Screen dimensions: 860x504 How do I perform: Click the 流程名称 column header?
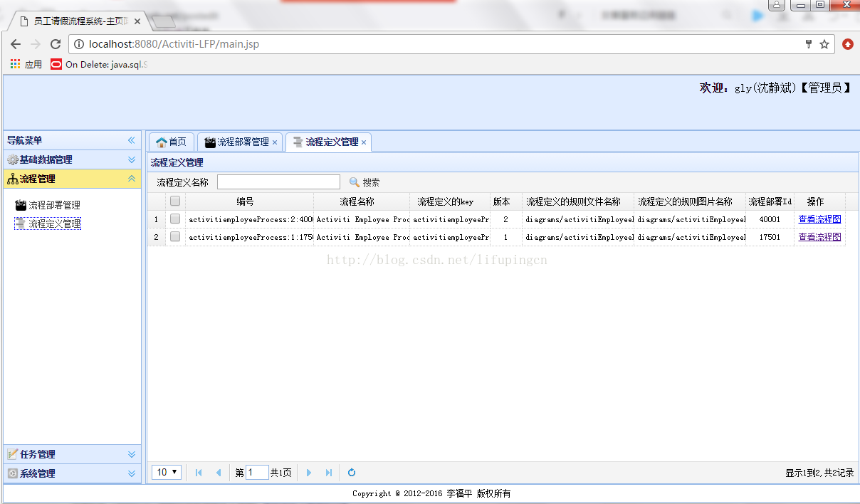[362, 201]
